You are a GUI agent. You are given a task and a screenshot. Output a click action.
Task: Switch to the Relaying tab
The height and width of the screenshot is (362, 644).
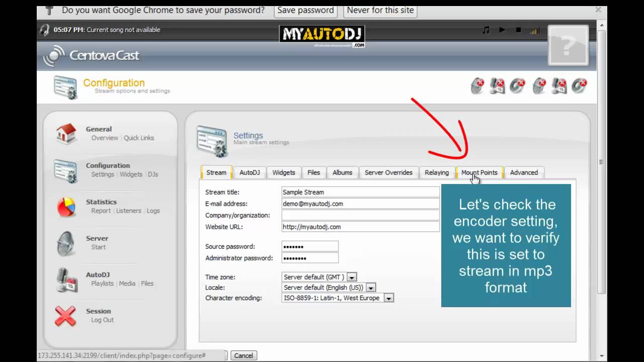tap(437, 172)
